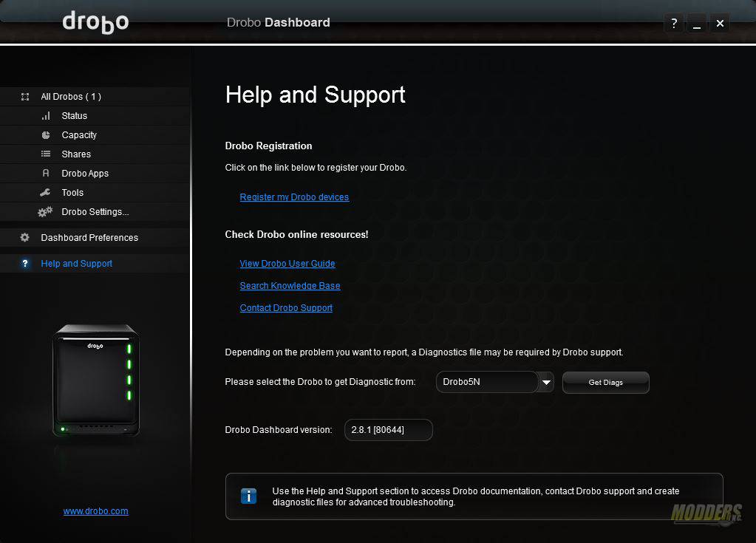
Task: Click the Drobo Dashboard version: label
Action: point(279,430)
